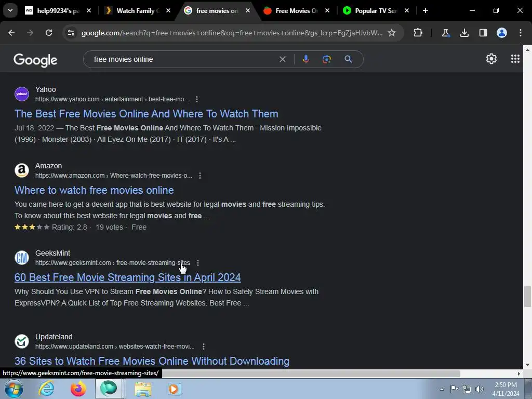Open more options for Updateland result

tap(204, 347)
